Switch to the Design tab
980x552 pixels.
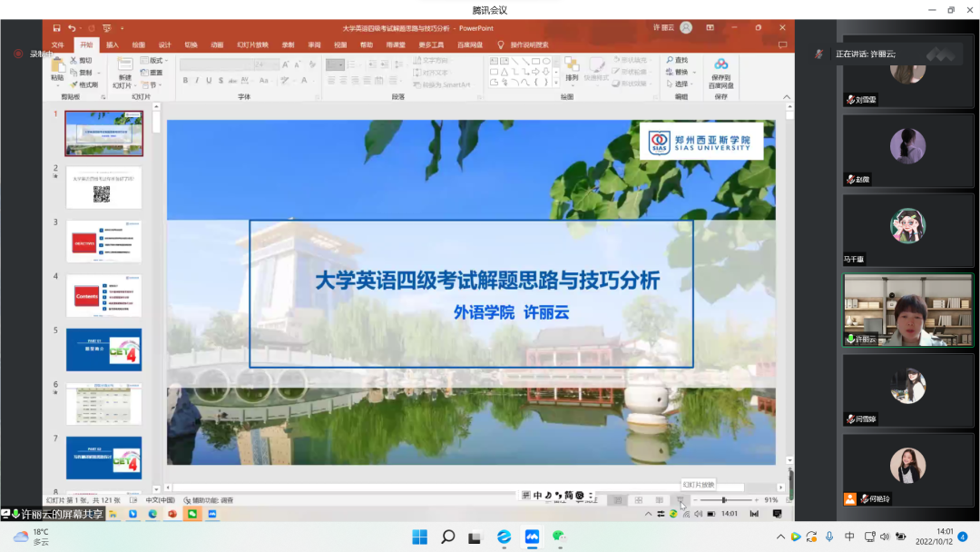164,45
